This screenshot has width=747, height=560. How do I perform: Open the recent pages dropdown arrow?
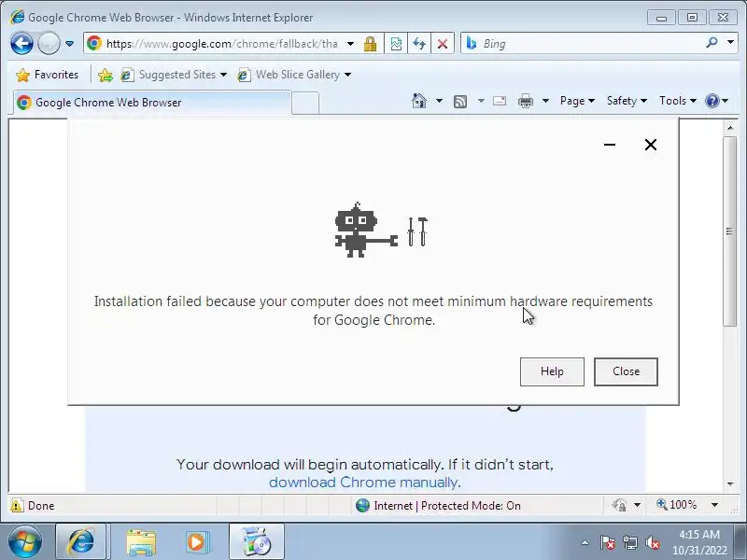pyautogui.click(x=69, y=44)
